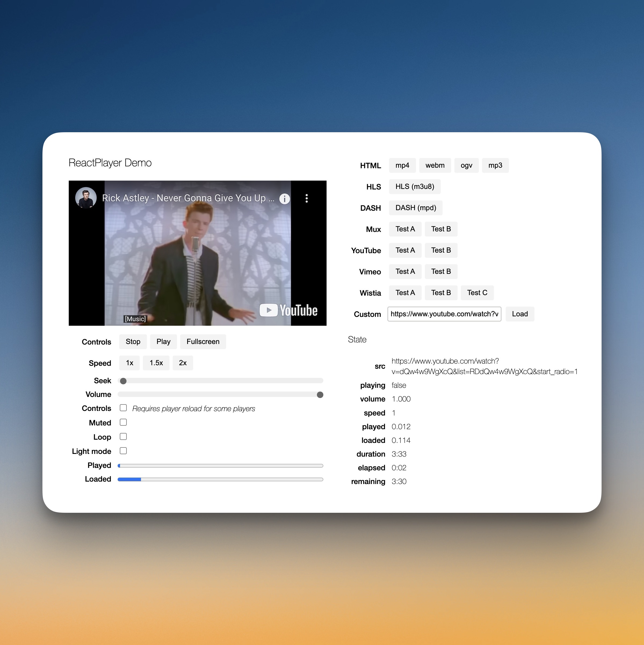Set playback speed to 1.5x
The height and width of the screenshot is (645, 644).
coord(156,363)
